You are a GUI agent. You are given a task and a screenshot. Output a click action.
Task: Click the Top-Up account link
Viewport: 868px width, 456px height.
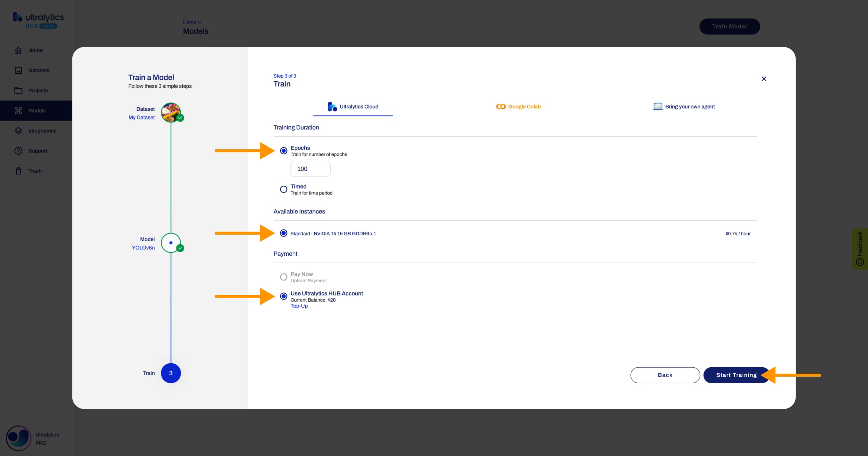299,306
